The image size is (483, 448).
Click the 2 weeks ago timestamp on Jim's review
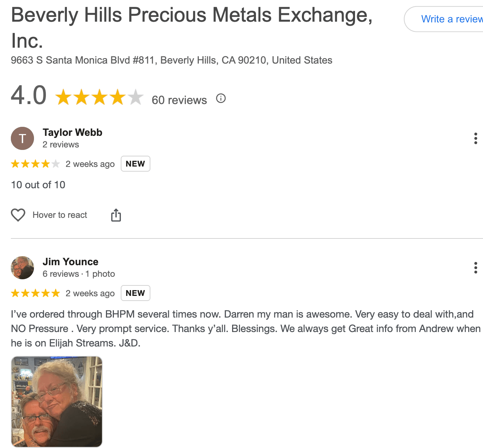(x=90, y=293)
